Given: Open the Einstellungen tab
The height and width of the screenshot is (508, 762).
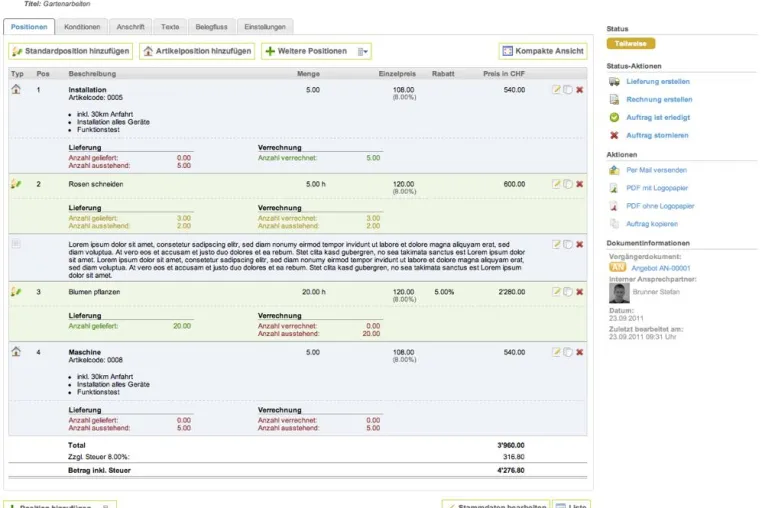Looking at the screenshot, I should pos(265,27).
